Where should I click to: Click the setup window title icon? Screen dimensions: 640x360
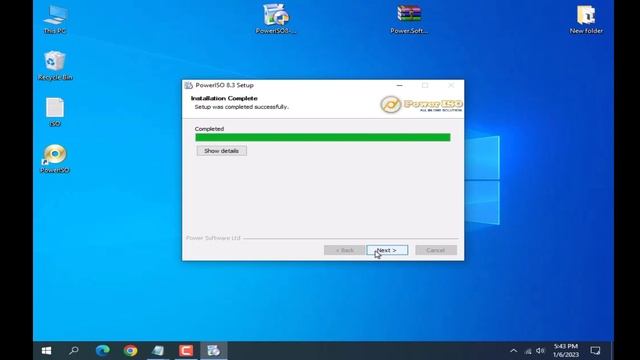pos(188,85)
